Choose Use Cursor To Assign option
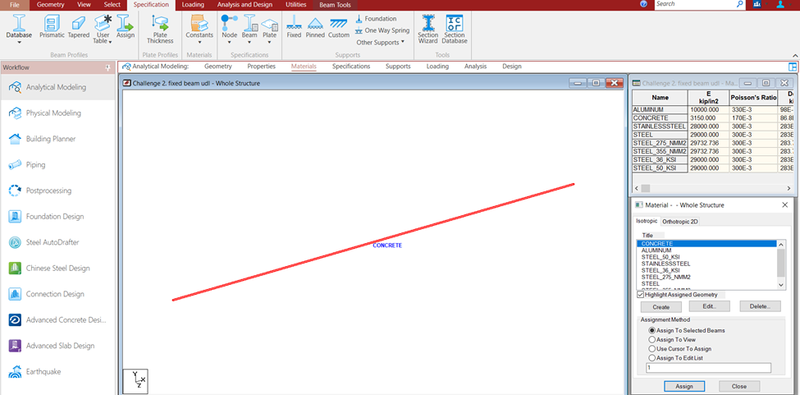Image resolution: width=800 pixels, height=395 pixels. tap(652, 349)
